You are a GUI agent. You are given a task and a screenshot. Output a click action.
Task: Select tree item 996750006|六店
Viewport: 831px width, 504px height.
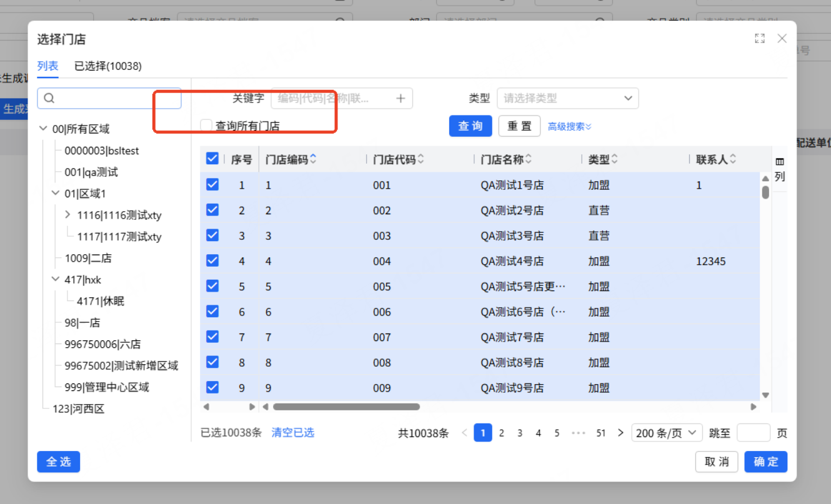click(102, 344)
